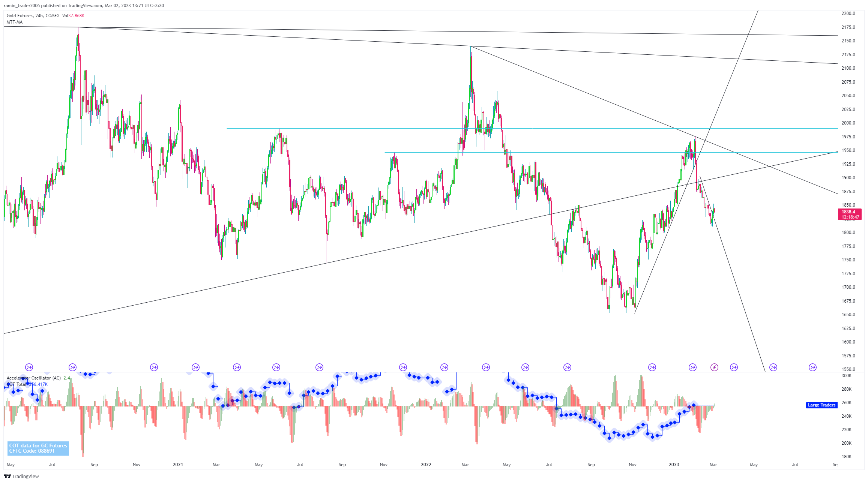This screenshot has height=483, width=868.
Task: Click the TradingView logo at bottom left
Action: [21, 476]
